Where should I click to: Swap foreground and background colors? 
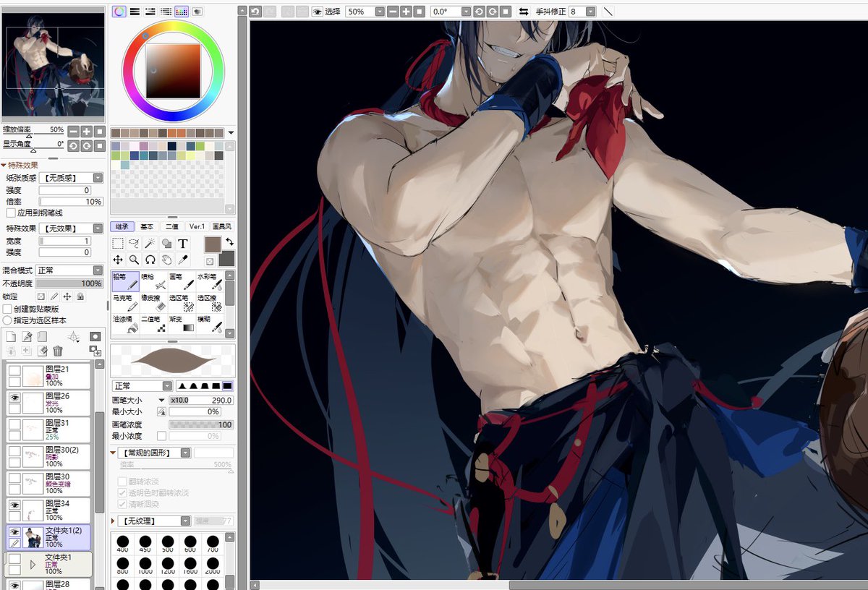(229, 241)
